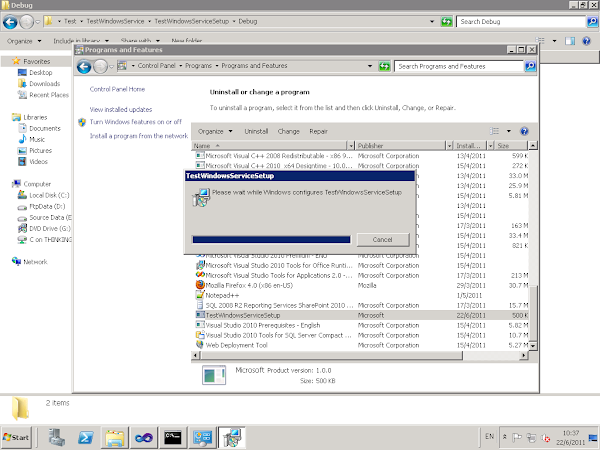Click Web Deployment Tool icon
Viewport: 600px width, 450px height.
(200, 344)
